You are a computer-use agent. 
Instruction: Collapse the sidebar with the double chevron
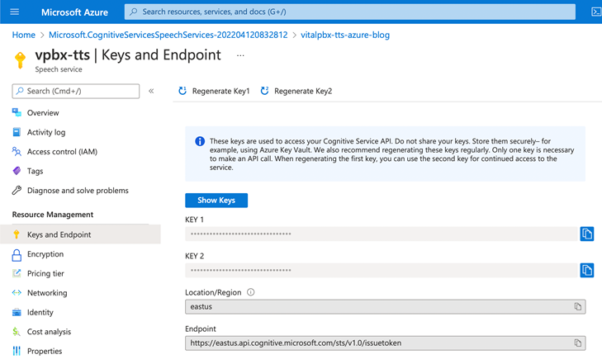tap(151, 91)
